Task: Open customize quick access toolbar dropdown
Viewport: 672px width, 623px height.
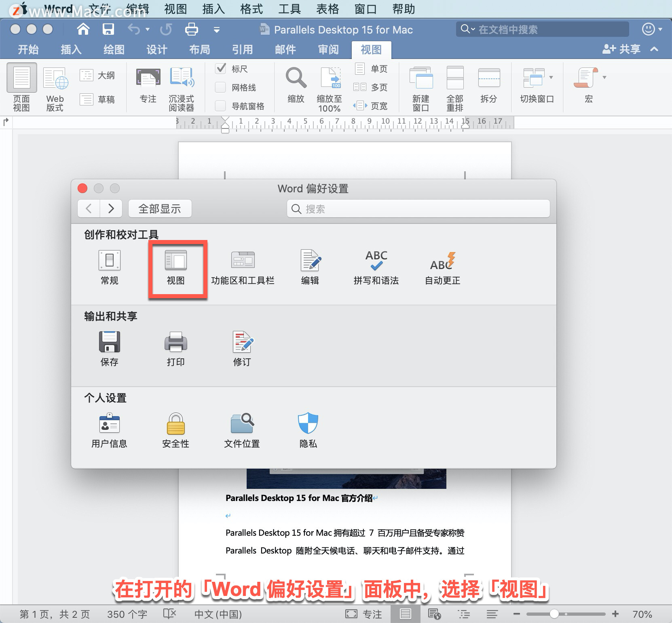Action: pyautogui.click(x=217, y=29)
